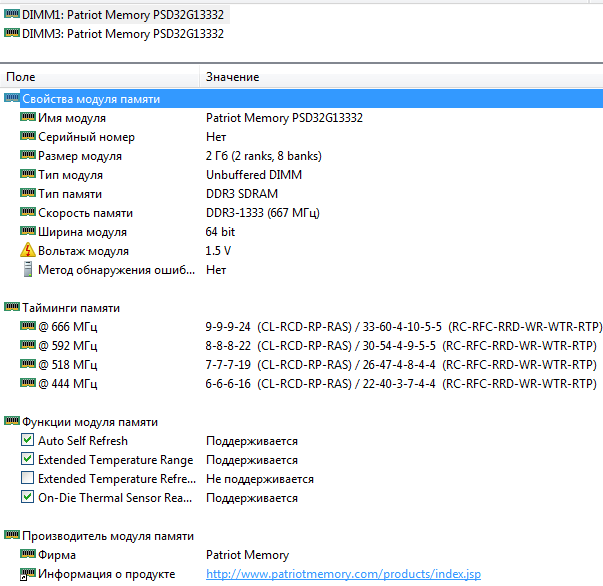The image size is (603, 586).
Task: Select the Тип памяти field label
Action: point(70,194)
